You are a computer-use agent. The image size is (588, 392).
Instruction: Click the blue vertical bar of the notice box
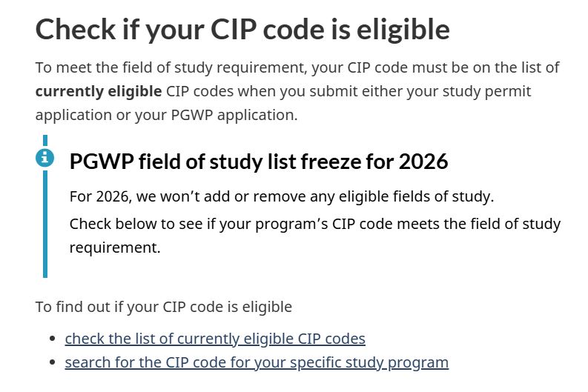[x=45, y=222]
